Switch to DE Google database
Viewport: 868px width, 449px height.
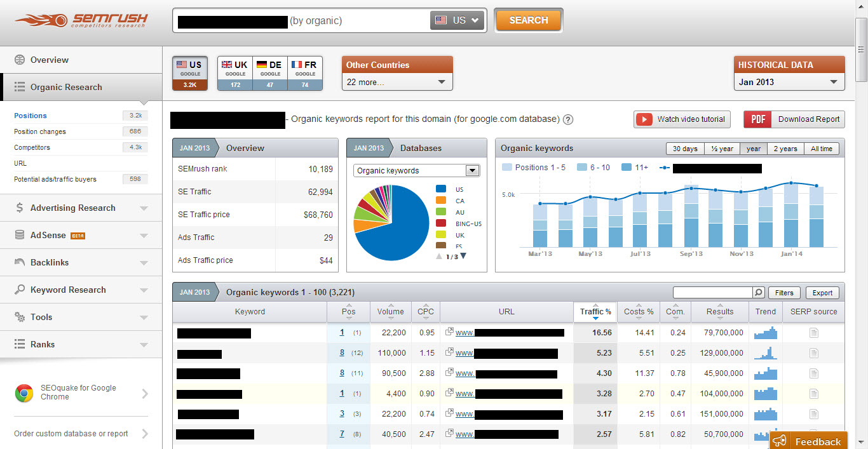click(270, 65)
